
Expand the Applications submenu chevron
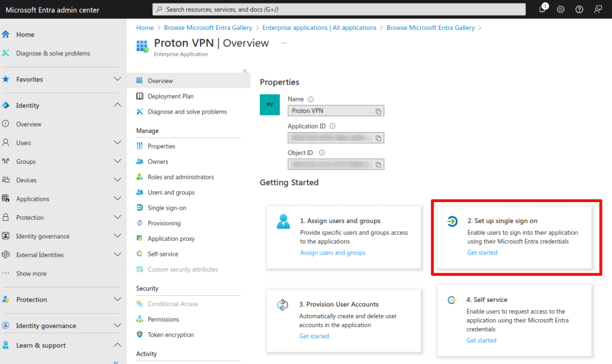(x=117, y=198)
